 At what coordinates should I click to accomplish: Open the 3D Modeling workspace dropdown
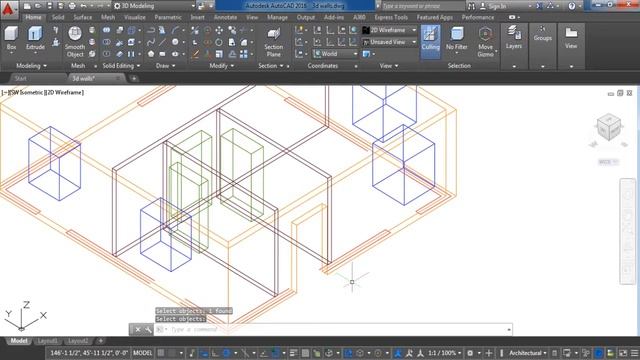click(x=155, y=6)
